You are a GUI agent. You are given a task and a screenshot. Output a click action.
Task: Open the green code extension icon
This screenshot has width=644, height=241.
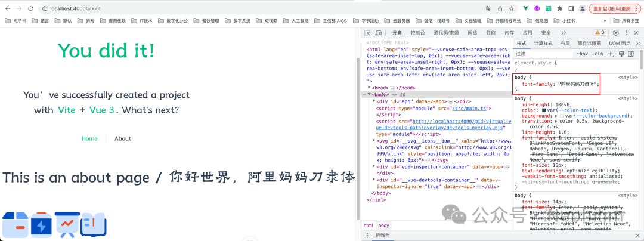coord(549,8)
